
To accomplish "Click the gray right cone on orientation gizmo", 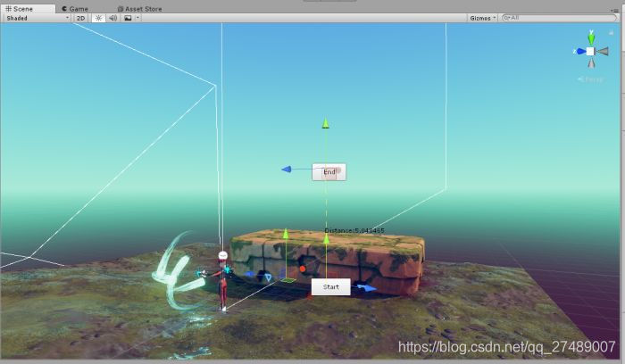I will click(603, 52).
